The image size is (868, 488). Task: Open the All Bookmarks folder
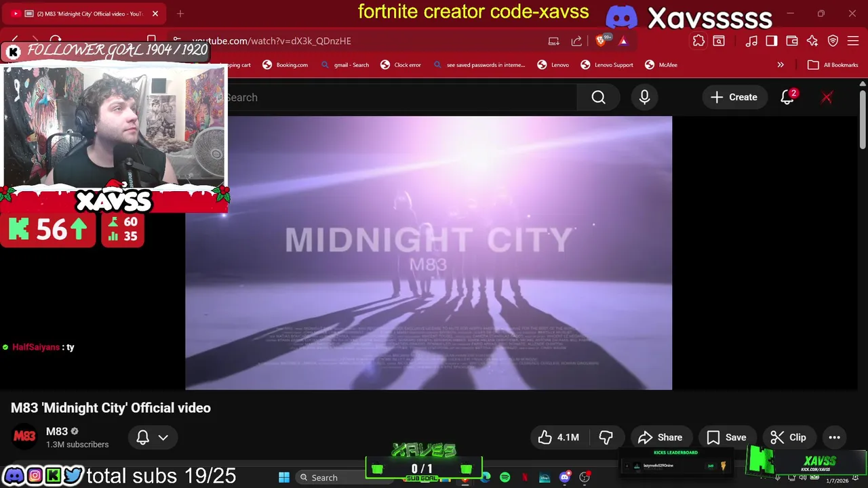coord(833,65)
